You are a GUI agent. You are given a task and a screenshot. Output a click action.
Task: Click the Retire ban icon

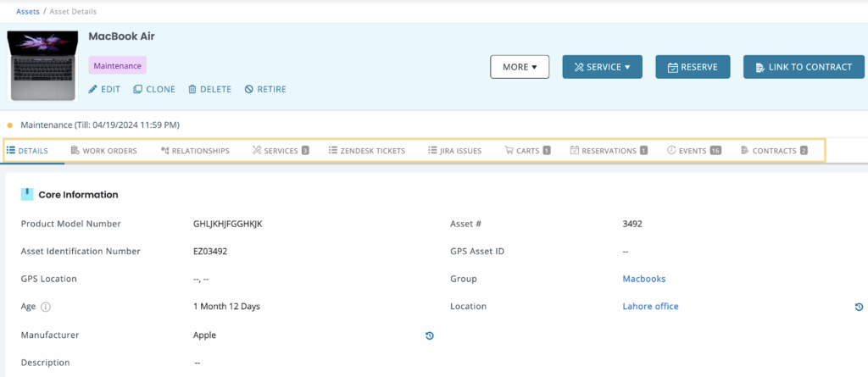pos(249,89)
